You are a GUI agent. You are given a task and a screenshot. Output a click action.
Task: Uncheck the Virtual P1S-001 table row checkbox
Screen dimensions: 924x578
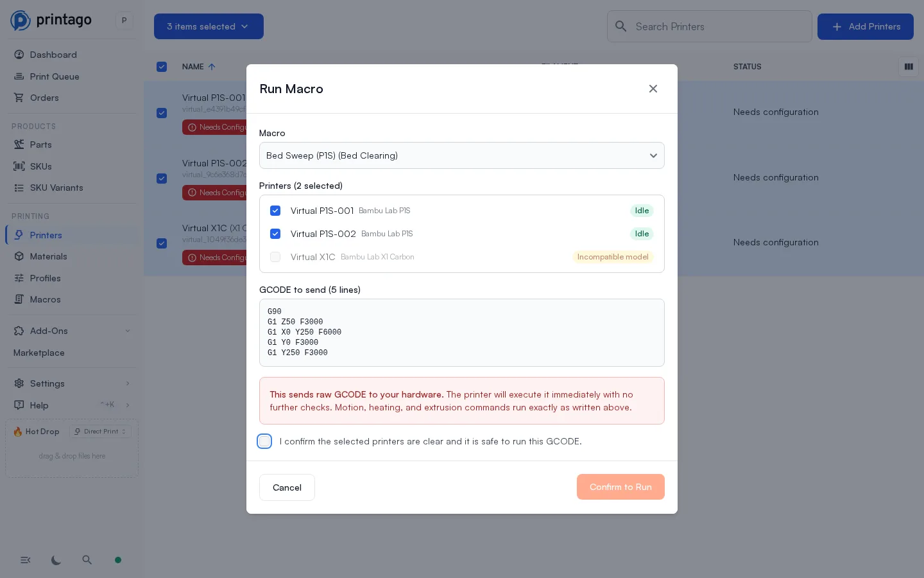point(162,113)
